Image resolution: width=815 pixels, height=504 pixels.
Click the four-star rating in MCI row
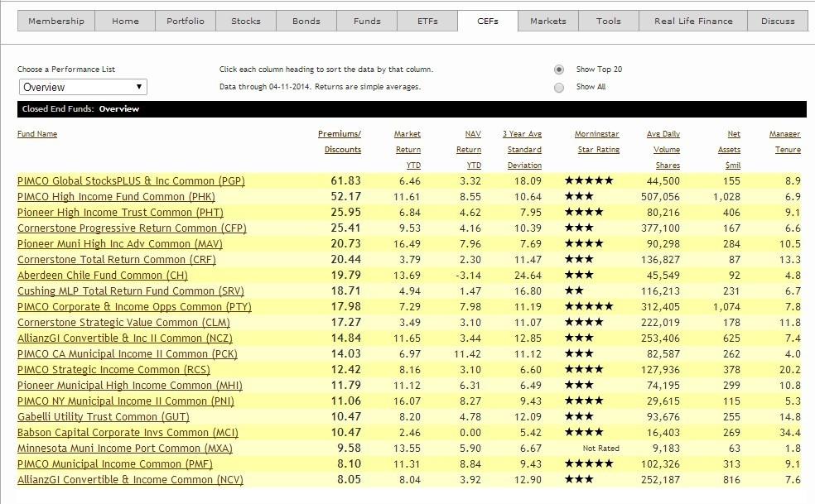tap(584, 432)
